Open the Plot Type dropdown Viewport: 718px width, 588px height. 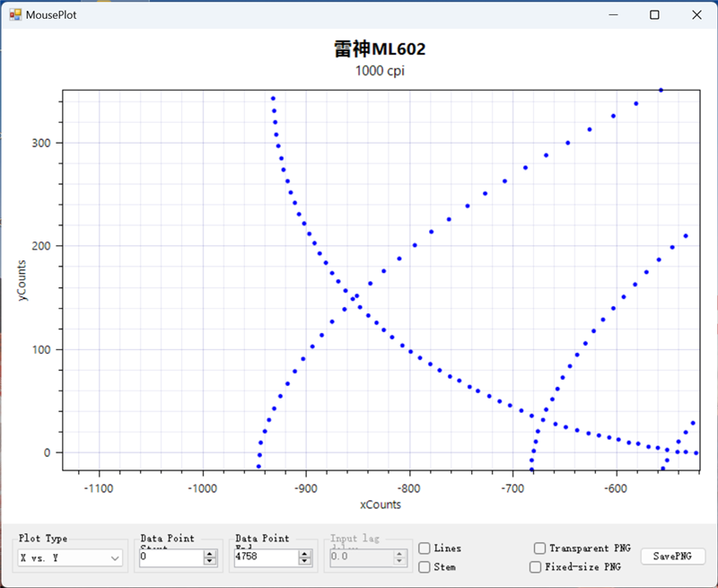point(70,557)
